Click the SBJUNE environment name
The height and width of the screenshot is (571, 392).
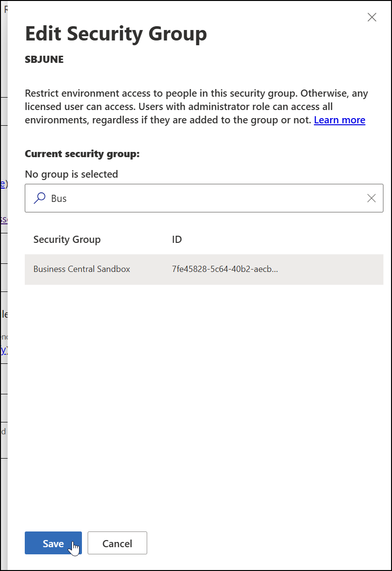(44, 60)
